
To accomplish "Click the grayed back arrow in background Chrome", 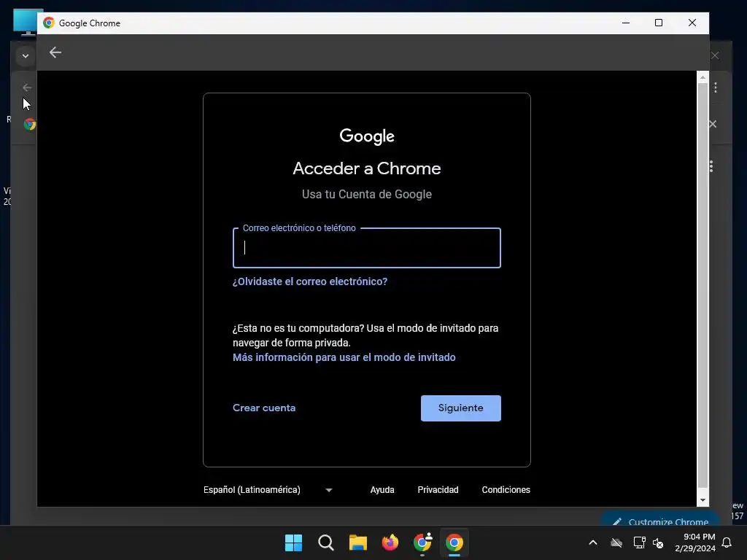I will click(27, 87).
